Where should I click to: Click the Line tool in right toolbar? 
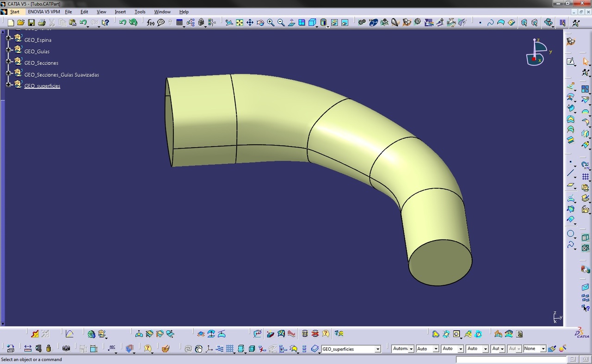(571, 173)
